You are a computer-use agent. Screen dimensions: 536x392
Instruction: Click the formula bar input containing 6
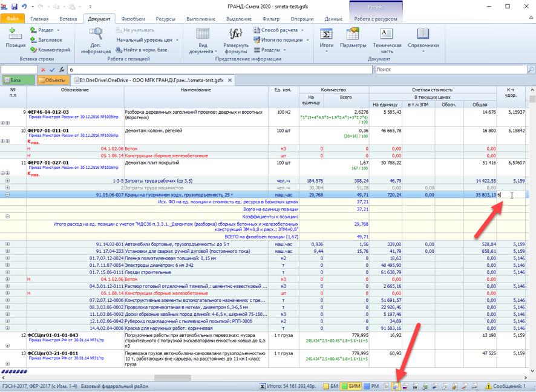[x=220, y=70]
